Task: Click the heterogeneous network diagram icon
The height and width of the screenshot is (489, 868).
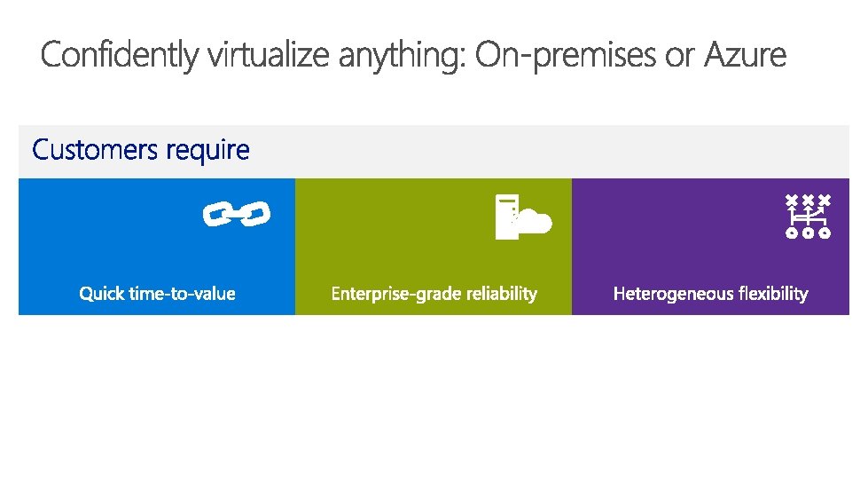Action: click(x=808, y=217)
